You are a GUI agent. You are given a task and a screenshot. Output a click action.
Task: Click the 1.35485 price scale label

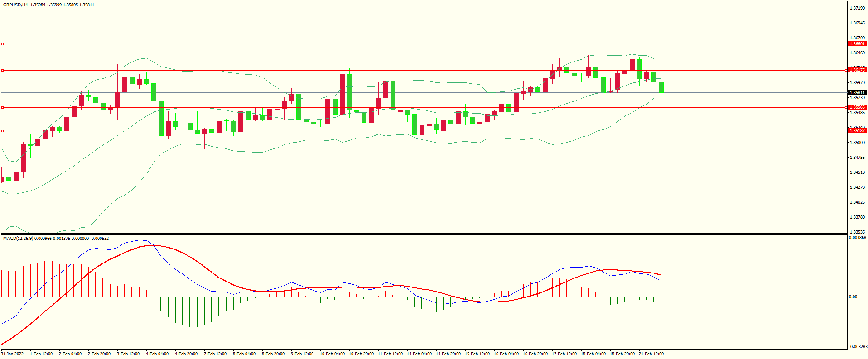tap(857, 113)
